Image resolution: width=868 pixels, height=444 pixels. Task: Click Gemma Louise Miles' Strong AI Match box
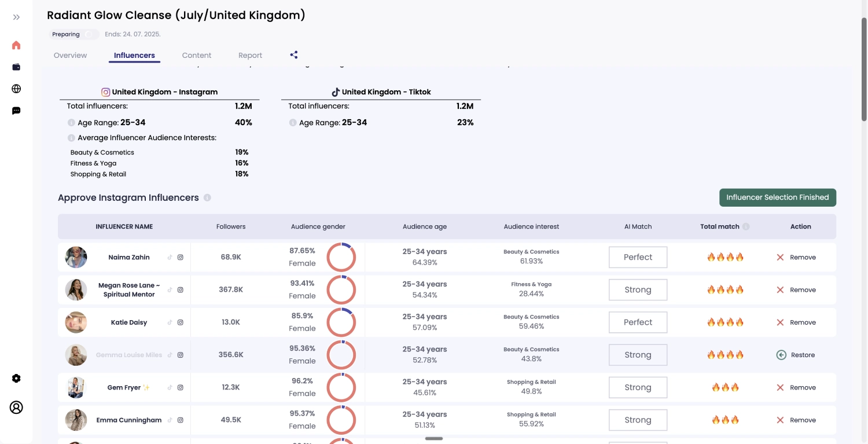tap(638, 355)
